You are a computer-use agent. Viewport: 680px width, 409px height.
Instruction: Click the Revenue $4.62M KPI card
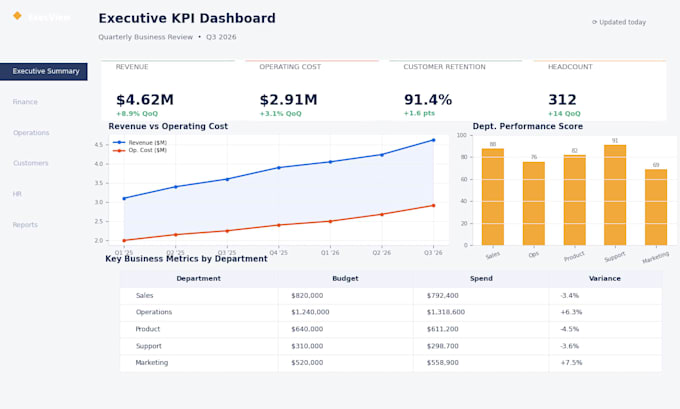click(x=168, y=90)
